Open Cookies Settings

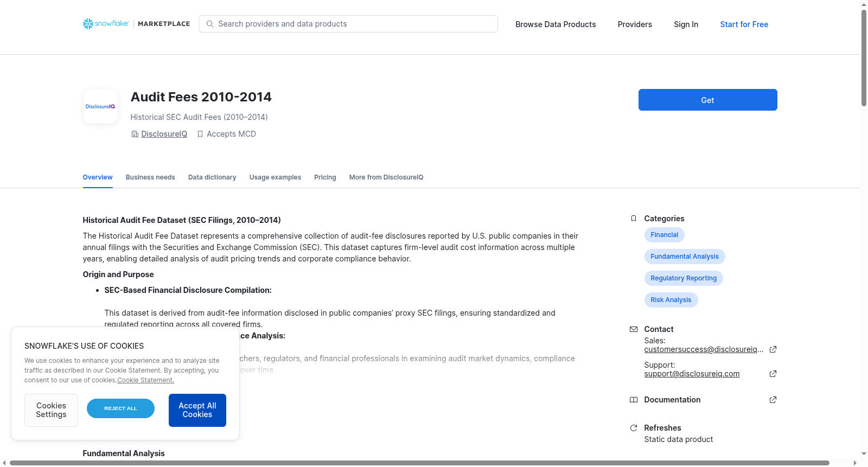click(51, 410)
